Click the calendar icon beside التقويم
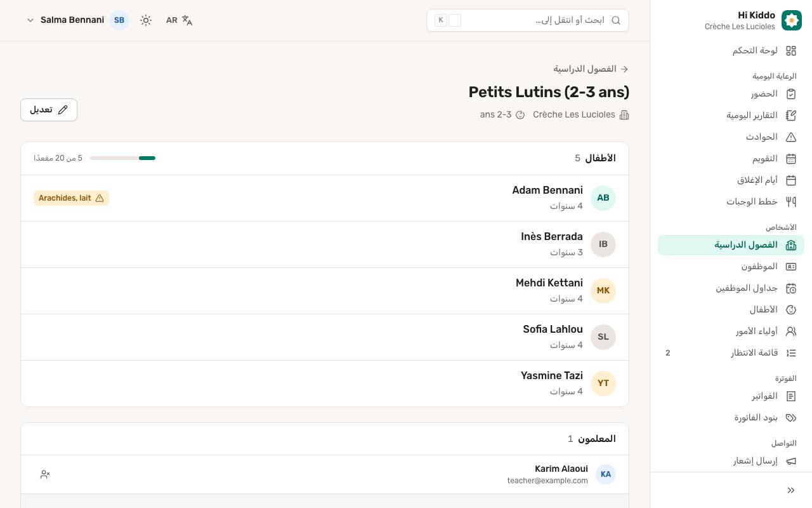 [791, 159]
